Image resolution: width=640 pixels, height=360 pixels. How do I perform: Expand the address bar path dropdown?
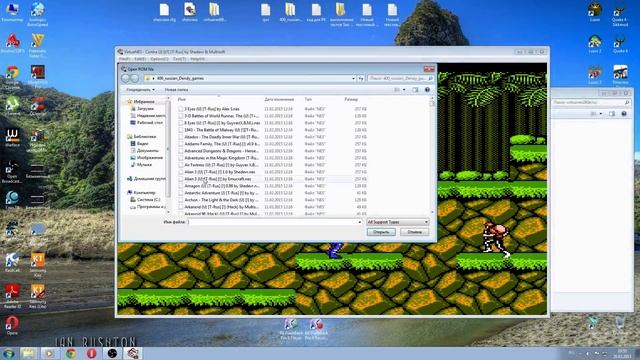coord(353,78)
